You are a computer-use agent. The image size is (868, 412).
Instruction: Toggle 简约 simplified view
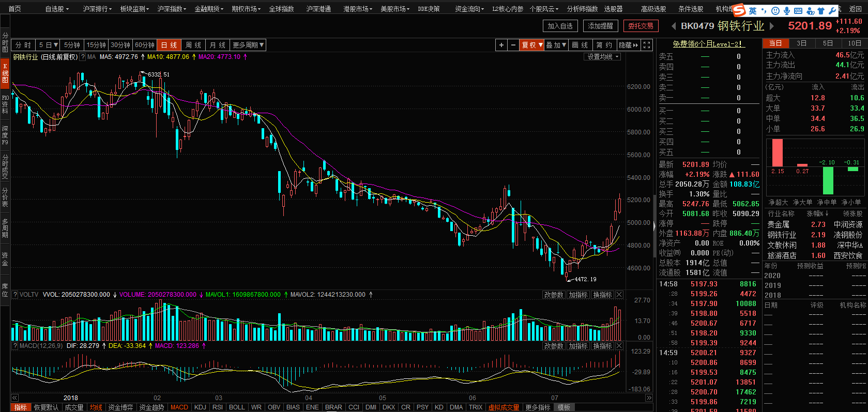(604, 45)
